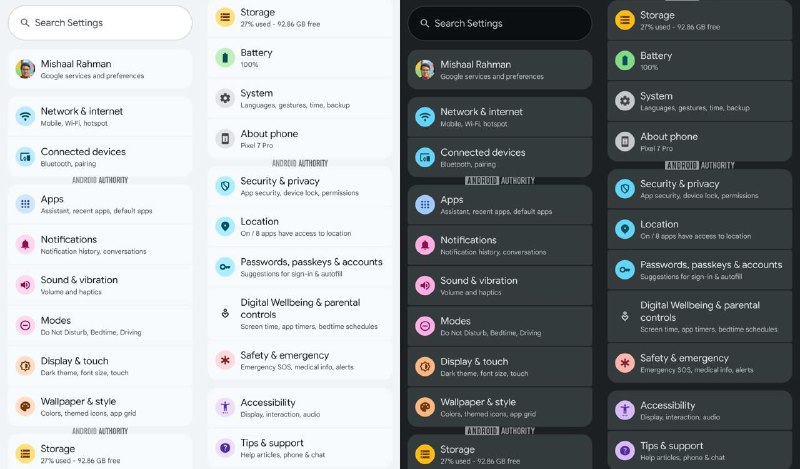The image size is (800, 469).
Task: Click the light-theme Safety & emergency asterisk icon
Action: click(x=225, y=361)
